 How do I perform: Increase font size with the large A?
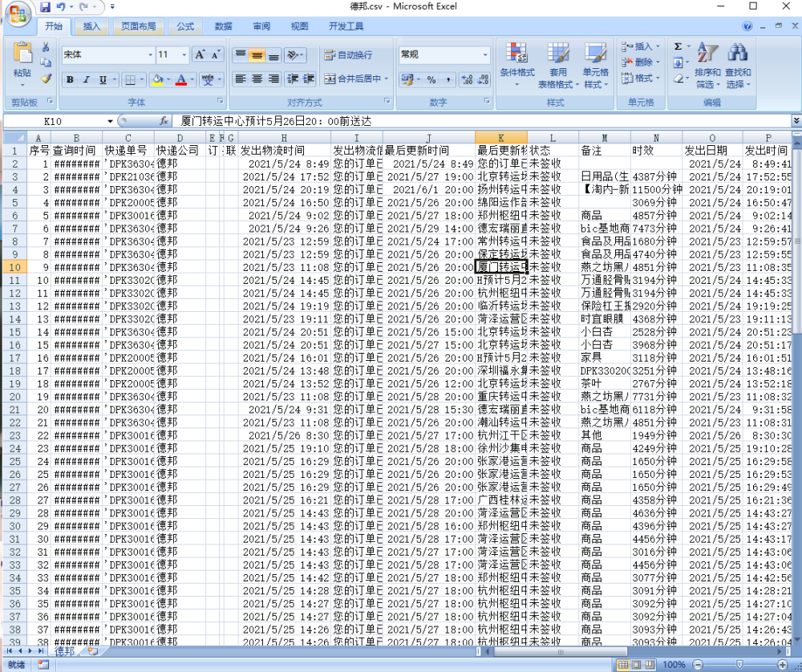coord(200,55)
